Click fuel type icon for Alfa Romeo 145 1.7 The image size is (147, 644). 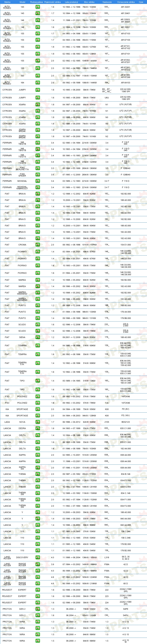[x=38, y=13]
